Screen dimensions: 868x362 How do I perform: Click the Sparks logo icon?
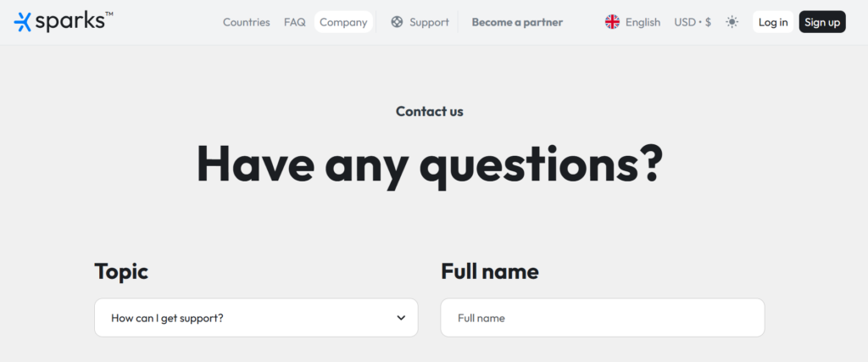[23, 22]
